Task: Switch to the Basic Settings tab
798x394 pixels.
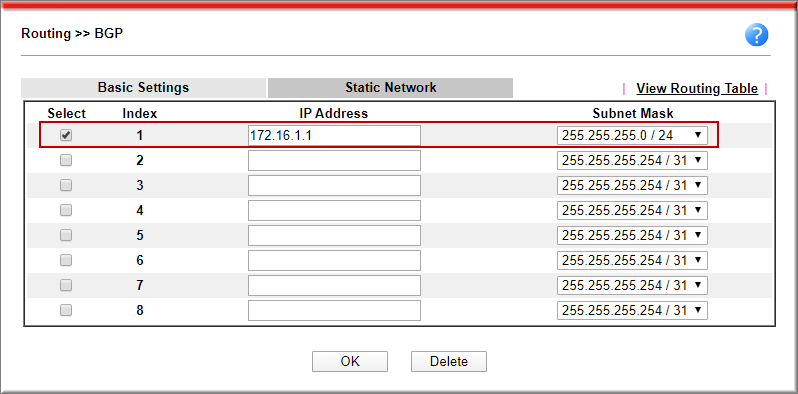Action: [x=143, y=88]
